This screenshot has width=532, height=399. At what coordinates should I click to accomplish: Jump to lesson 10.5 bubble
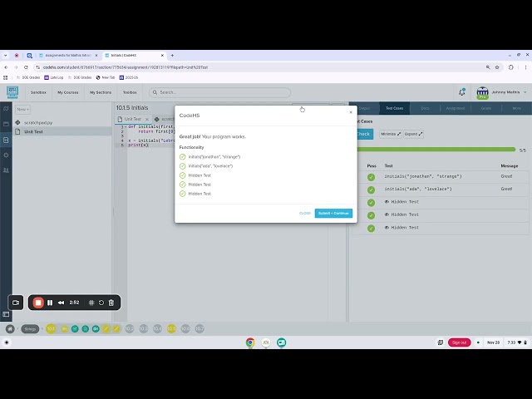click(x=171, y=329)
